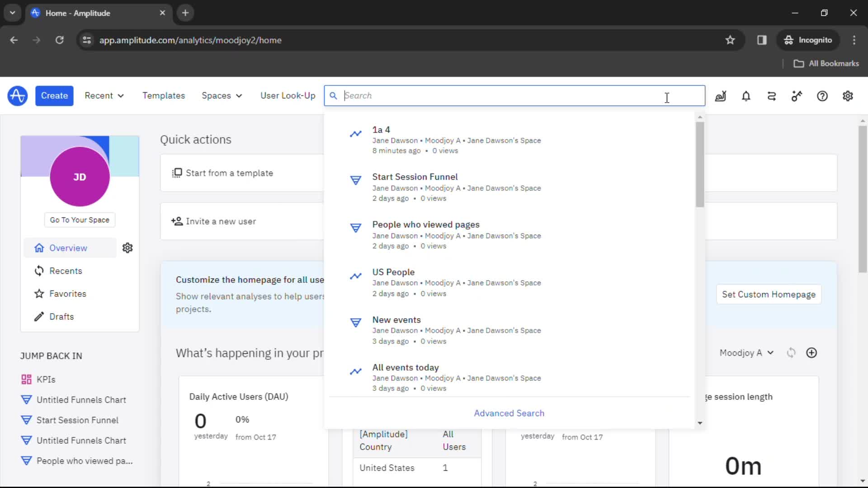The image size is (868, 488).
Task: Click Set Custom Homepage button
Action: [x=769, y=295]
